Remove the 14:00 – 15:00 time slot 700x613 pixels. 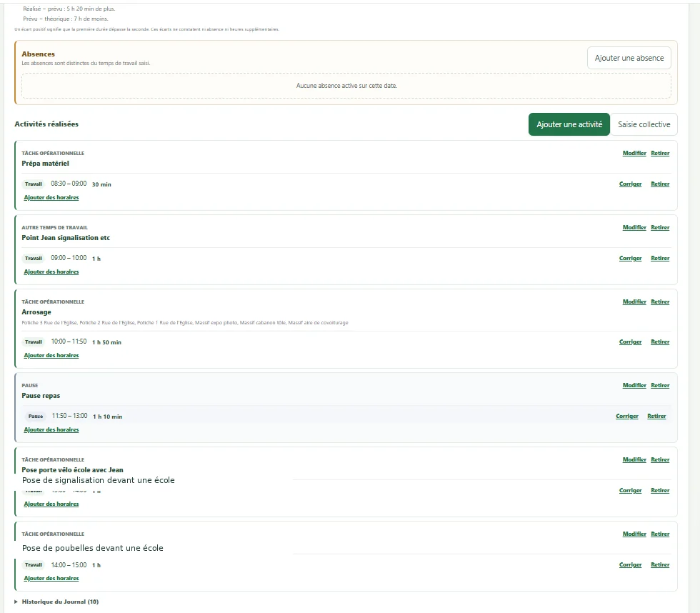pos(660,565)
